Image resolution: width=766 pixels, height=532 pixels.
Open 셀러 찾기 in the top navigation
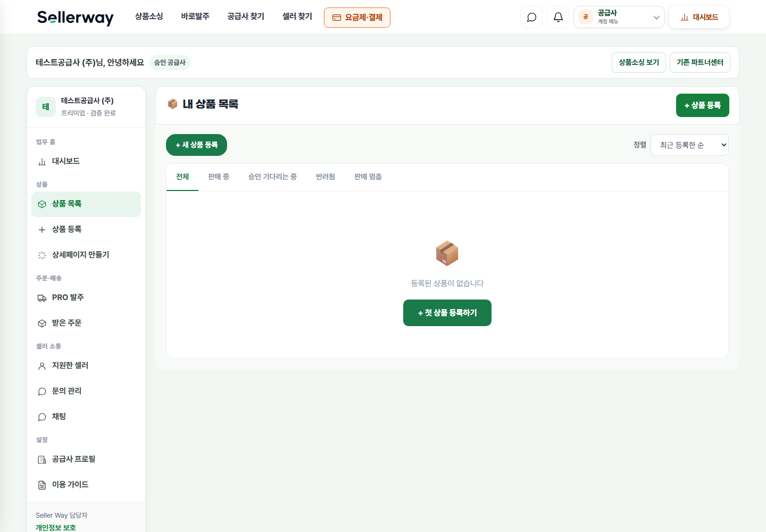point(297,16)
